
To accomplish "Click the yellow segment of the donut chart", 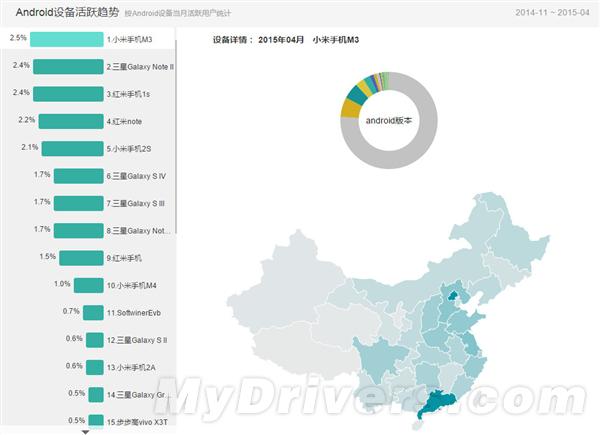I will (350, 108).
